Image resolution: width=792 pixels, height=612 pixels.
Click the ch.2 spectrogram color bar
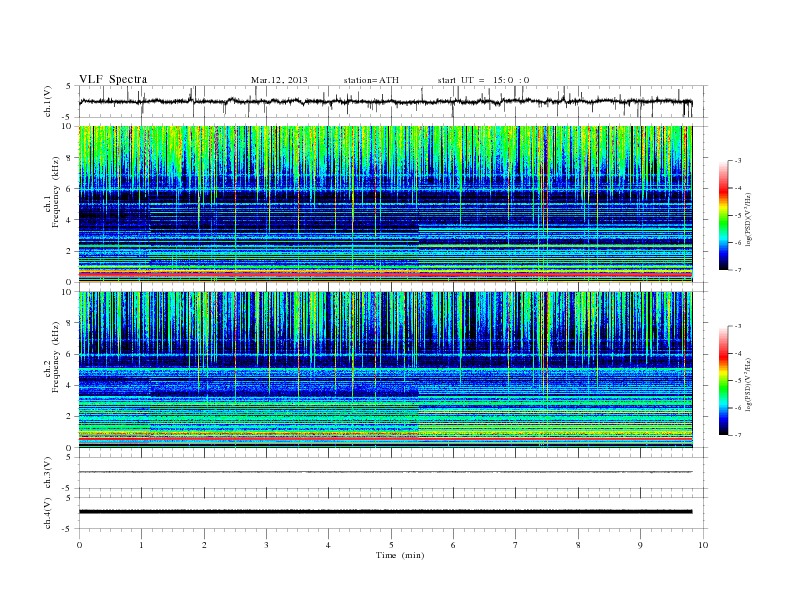723,380
